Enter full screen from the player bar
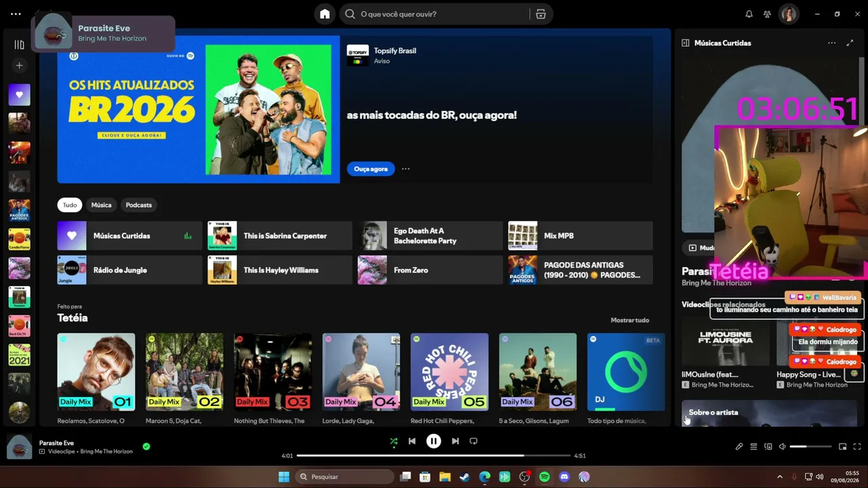This screenshot has width=868, height=488. click(x=857, y=447)
